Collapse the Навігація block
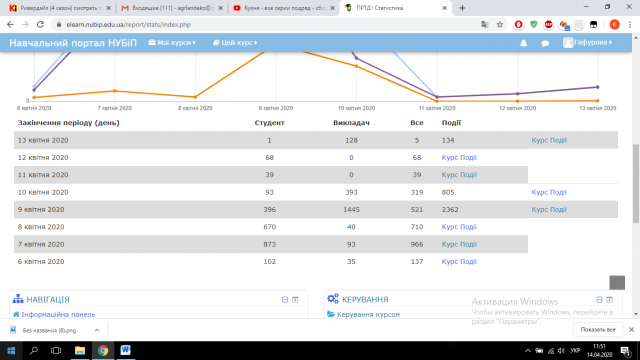Image resolution: width=640 pixels, height=360 pixels. 285,300
